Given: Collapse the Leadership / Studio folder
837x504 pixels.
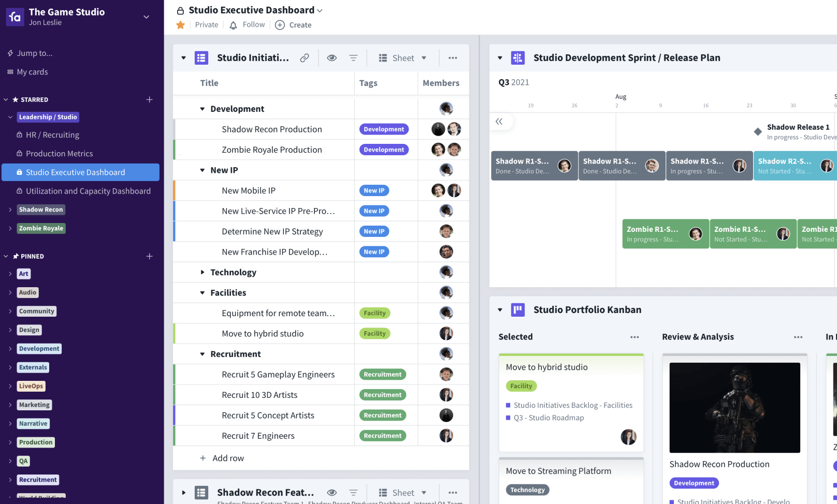Looking at the screenshot, I should tap(10, 117).
